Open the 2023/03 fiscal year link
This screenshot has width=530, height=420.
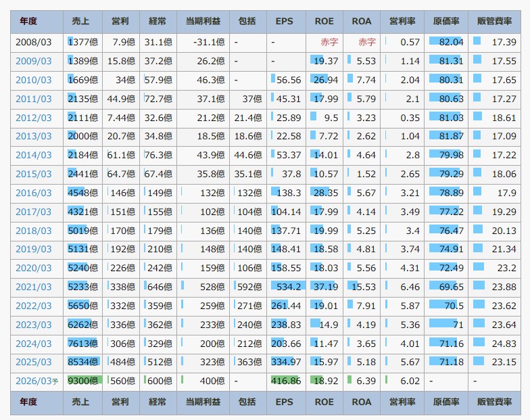coord(34,325)
